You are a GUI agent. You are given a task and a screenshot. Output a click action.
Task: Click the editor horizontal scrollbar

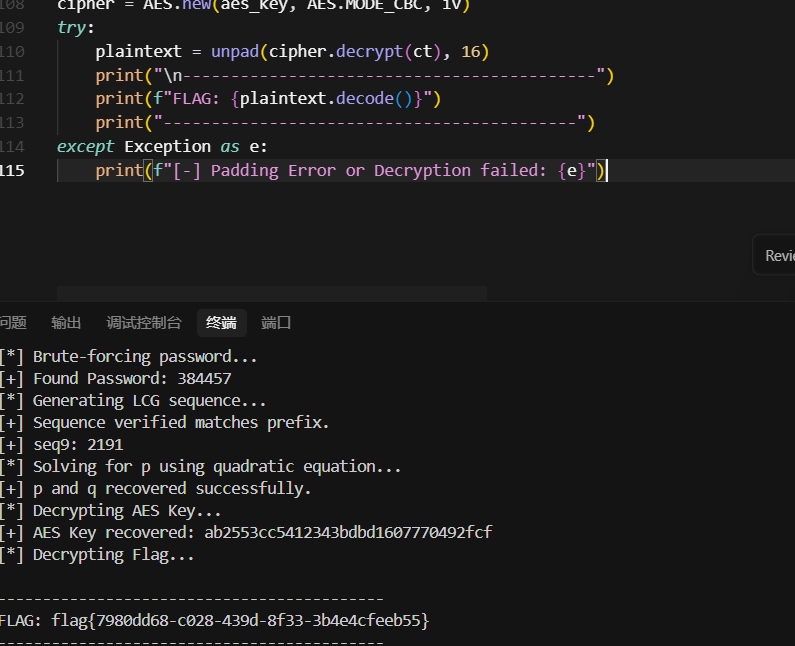pyautogui.click(x=271, y=294)
